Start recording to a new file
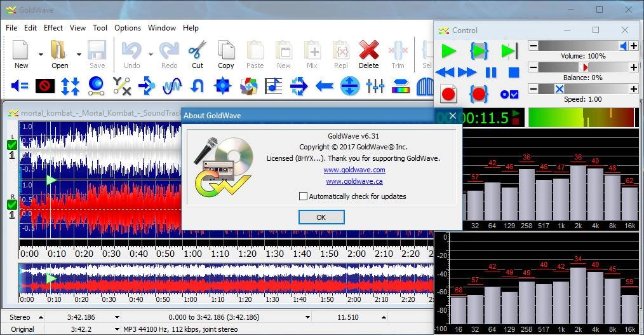 pyautogui.click(x=448, y=94)
